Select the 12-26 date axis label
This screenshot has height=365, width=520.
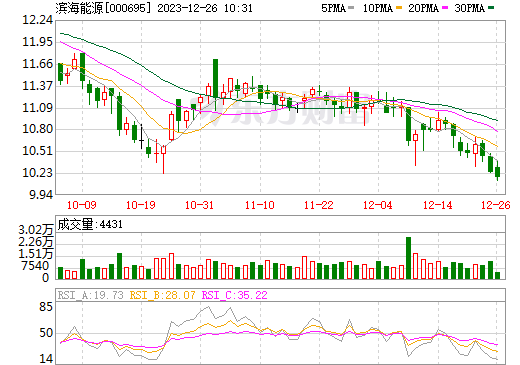point(496,205)
